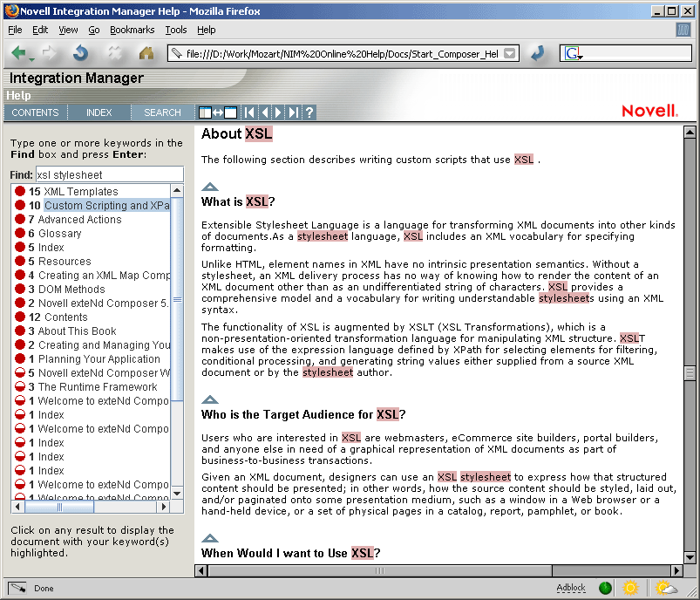Click results list horizontal scroll-right arrow
The height and width of the screenshot is (600, 700).
(164, 507)
